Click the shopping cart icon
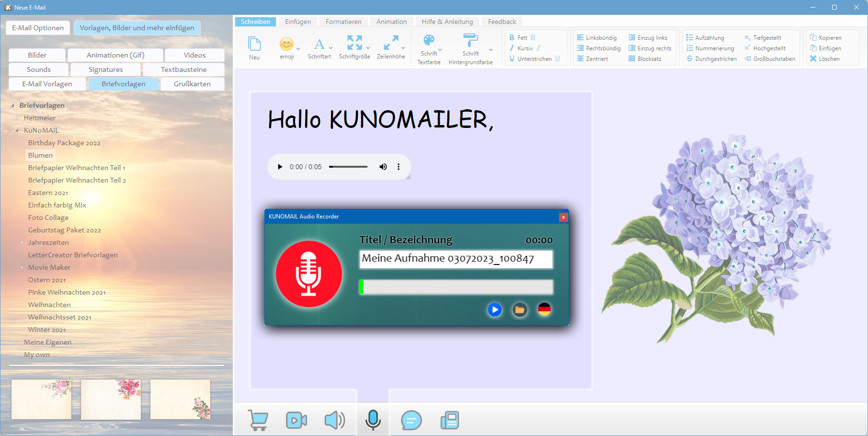 [258, 420]
